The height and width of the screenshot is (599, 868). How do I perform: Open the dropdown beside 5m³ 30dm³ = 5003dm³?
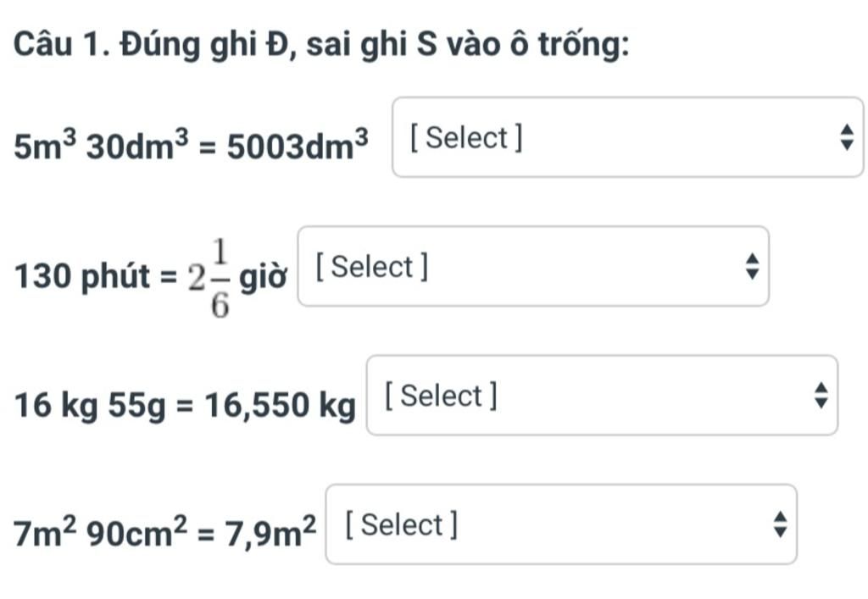click(x=628, y=137)
